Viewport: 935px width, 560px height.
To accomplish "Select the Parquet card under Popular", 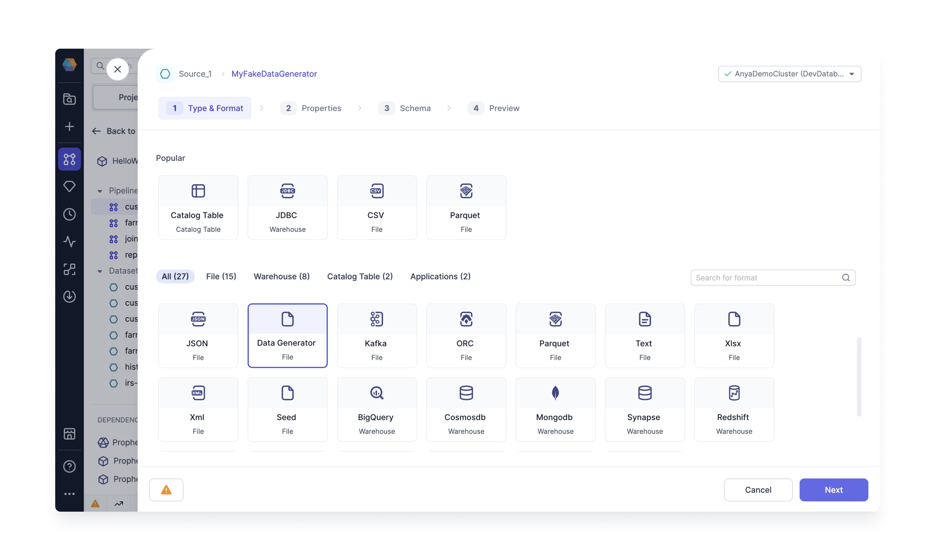I will point(466,207).
